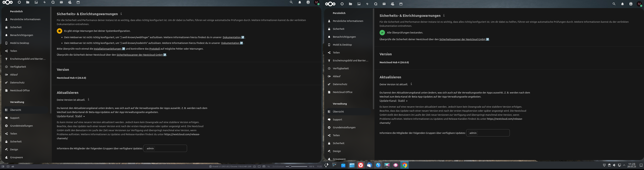Open Talk app in left window's top bar

pyautogui.click(x=53, y=2)
